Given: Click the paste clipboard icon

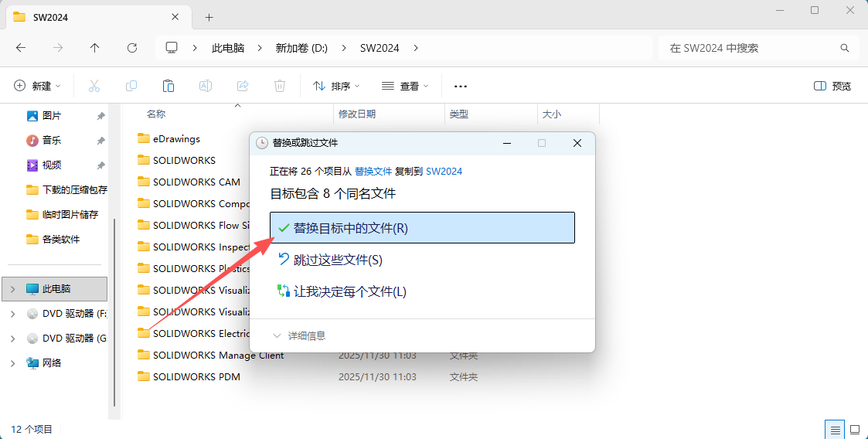Looking at the screenshot, I should 168,86.
